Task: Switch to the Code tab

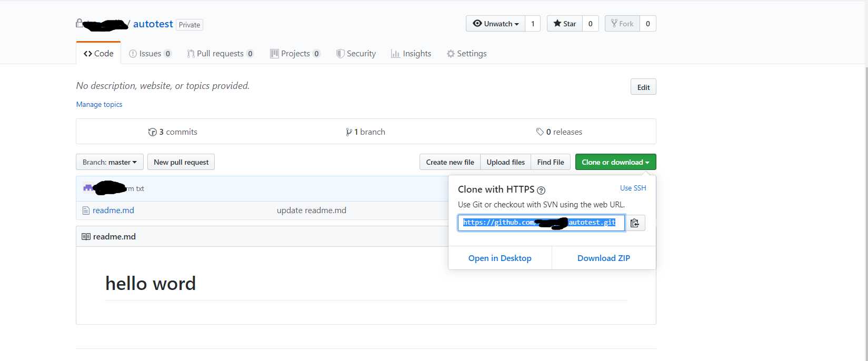Action: point(98,53)
